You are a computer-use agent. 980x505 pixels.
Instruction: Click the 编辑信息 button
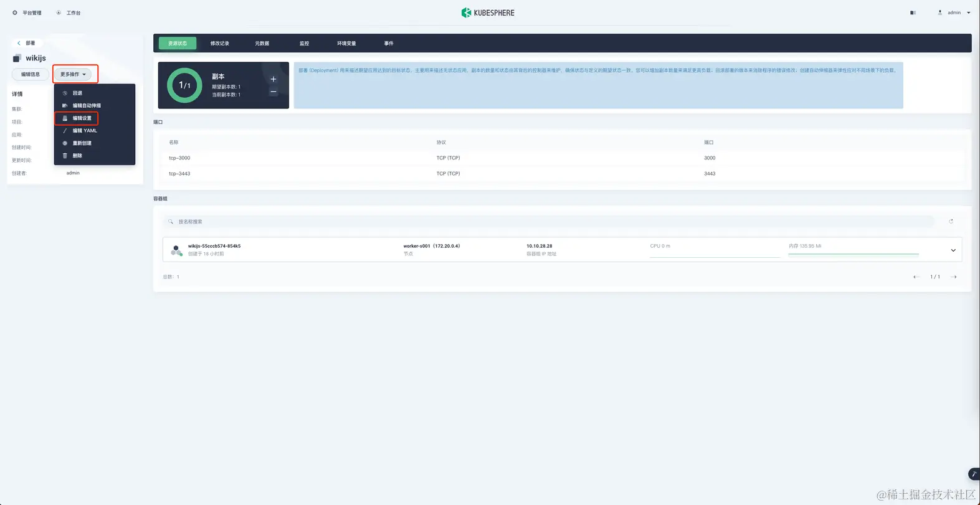pos(31,74)
